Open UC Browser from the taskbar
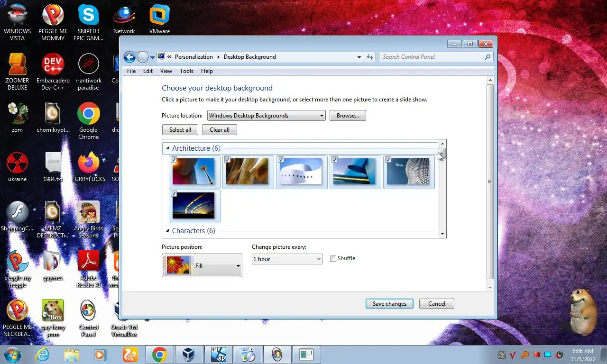Screen dimensions: 607x364 130,355
